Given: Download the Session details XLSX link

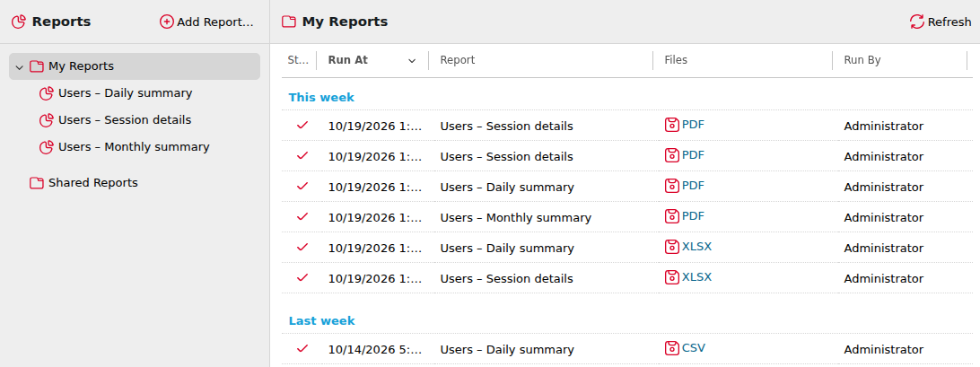Looking at the screenshot, I should pos(696,277).
